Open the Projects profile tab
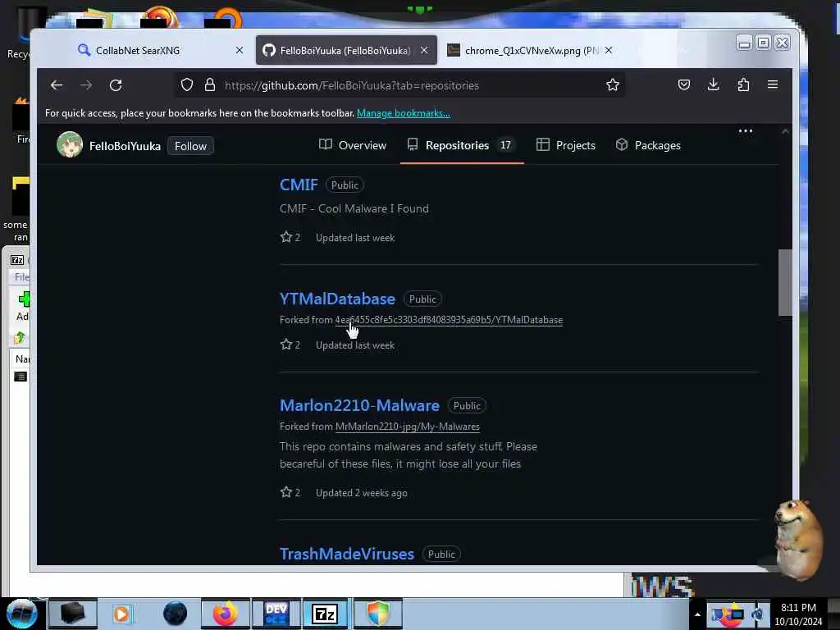The width and height of the screenshot is (840, 630). tap(566, 145)
